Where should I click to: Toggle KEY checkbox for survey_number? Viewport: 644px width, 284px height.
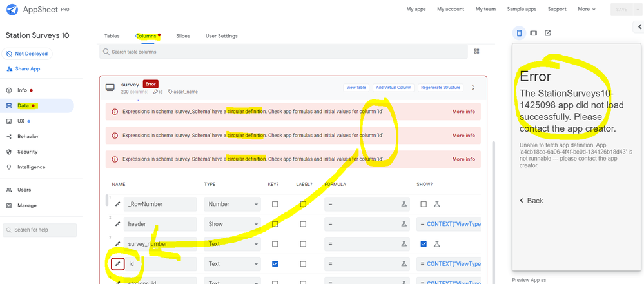point(275,244)
